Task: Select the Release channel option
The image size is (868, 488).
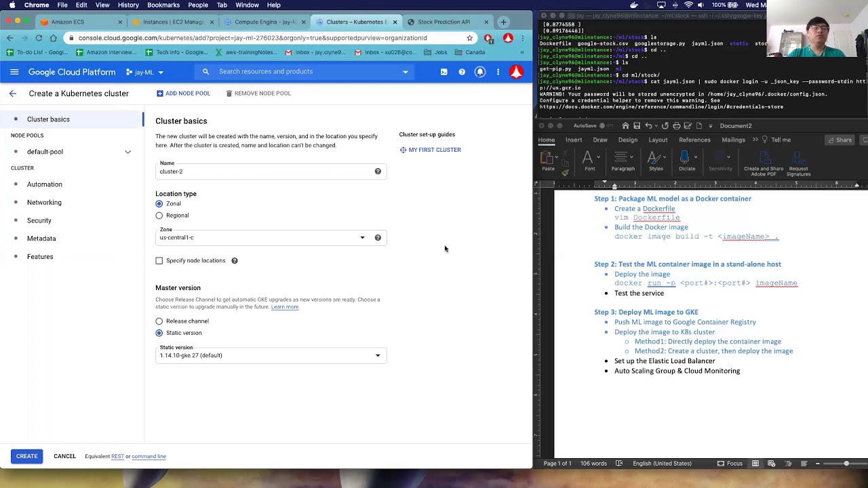Action: [x=159, y=321]
